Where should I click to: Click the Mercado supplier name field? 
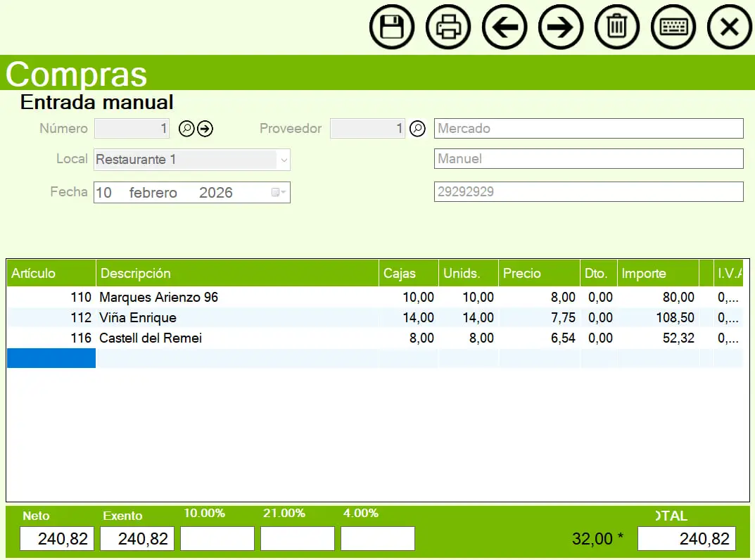point(588,129)
